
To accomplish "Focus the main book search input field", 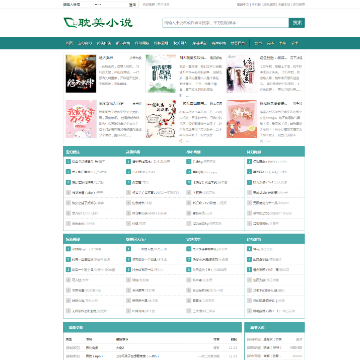I will point(226,23).
